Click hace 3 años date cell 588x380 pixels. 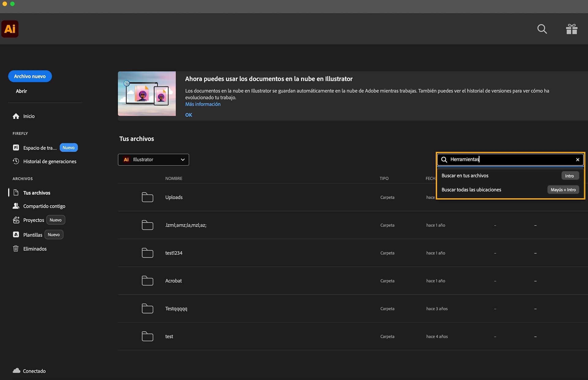437,309
